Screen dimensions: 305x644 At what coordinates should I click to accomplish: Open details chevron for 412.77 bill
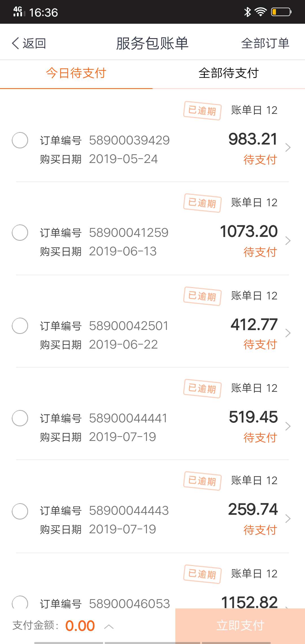[288, 333]
